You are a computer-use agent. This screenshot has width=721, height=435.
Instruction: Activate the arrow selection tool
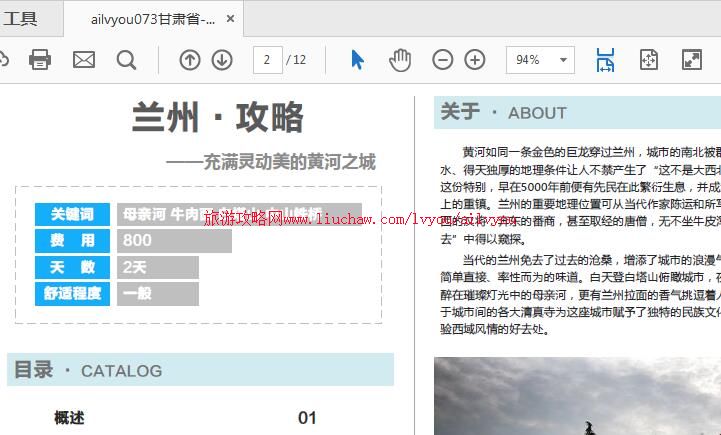pyautogui.click(x=357, y=60)
